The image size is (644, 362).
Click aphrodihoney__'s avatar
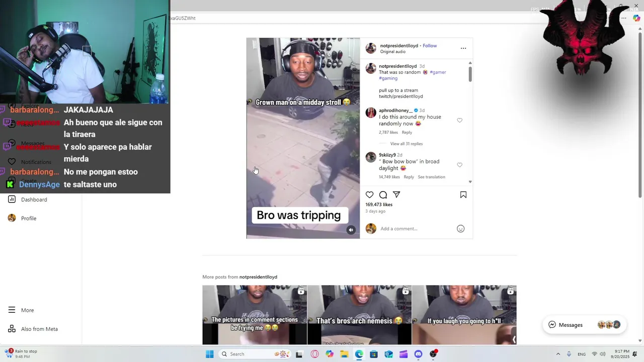click(x=371, y=113)
